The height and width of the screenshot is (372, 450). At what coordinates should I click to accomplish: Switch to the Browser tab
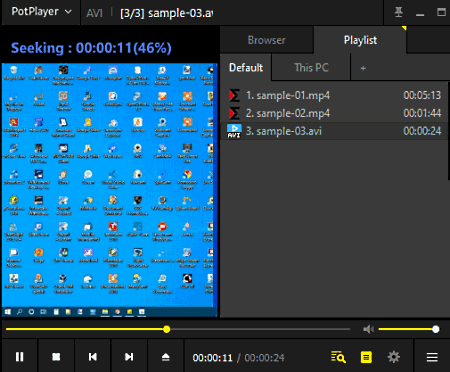[x=267, y=40]
